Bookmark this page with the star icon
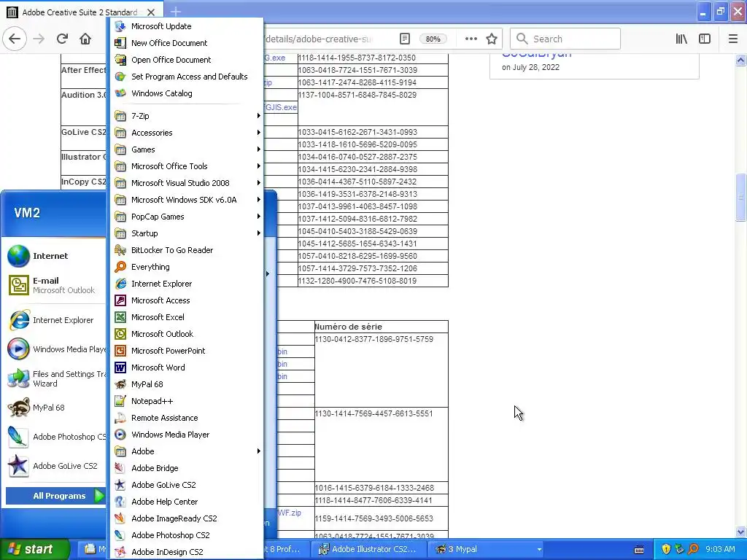The width and height of the screenshot is (747, 560). tap(492, 39)
